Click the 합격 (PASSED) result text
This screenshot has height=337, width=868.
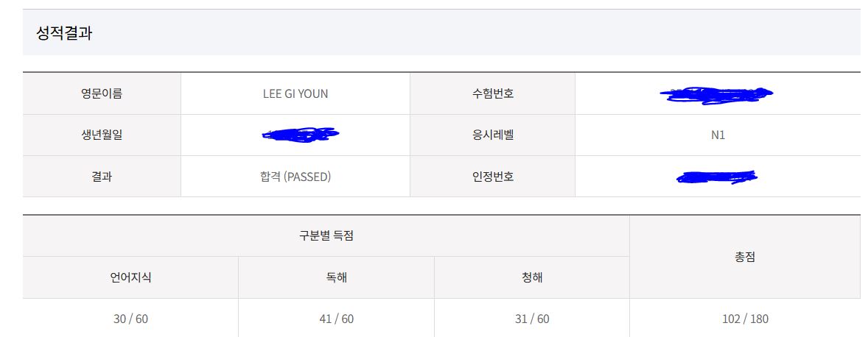point(290,177)
